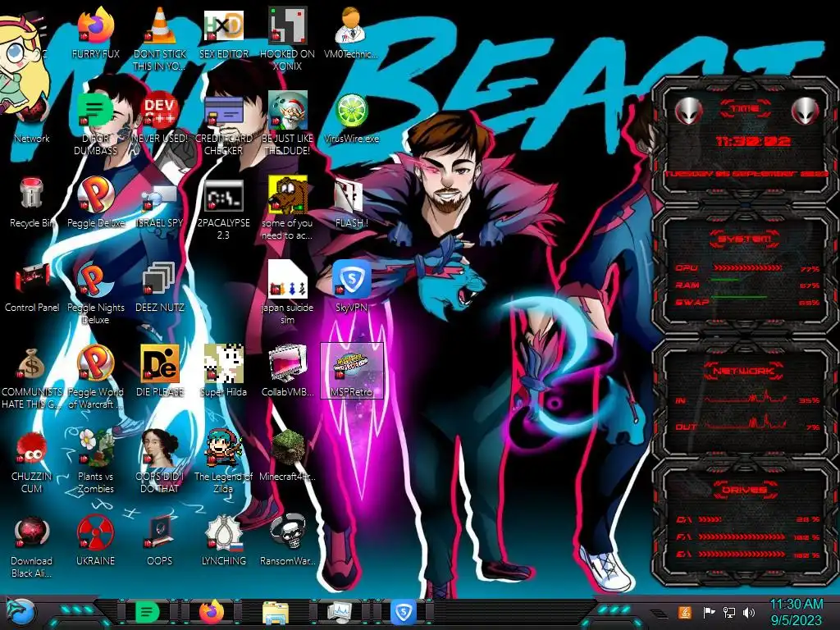Image resolution: width=840 pixels, height=630 pixels.
Task: Open CollabVMB... monitor icon
Action: click(287, 372)
